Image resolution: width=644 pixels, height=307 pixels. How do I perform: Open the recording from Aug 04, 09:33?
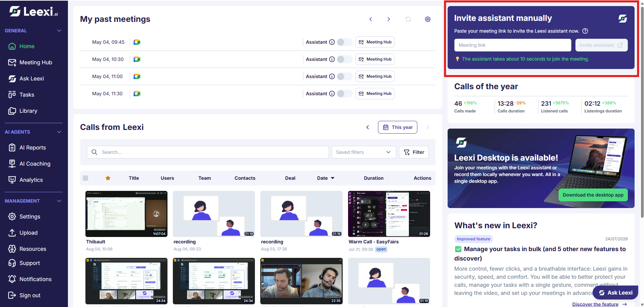point(214,214)
